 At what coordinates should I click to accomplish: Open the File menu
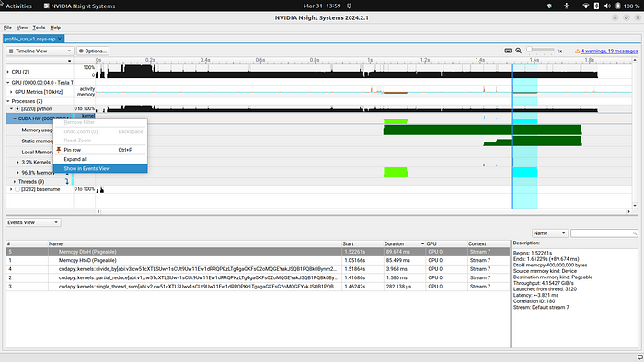(x=7, y=28)
